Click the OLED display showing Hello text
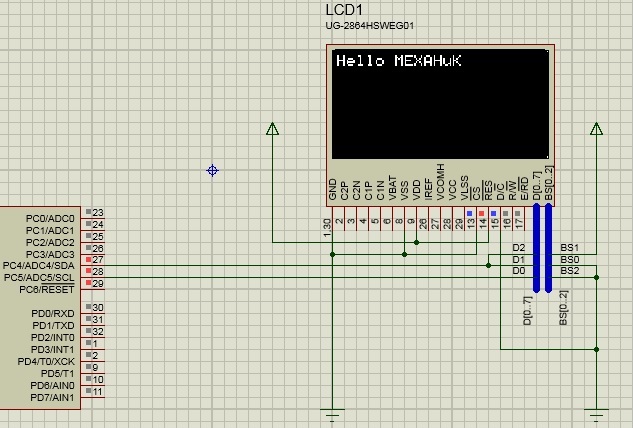The height and width of the screenshot is (428, 633). point(440,103)
